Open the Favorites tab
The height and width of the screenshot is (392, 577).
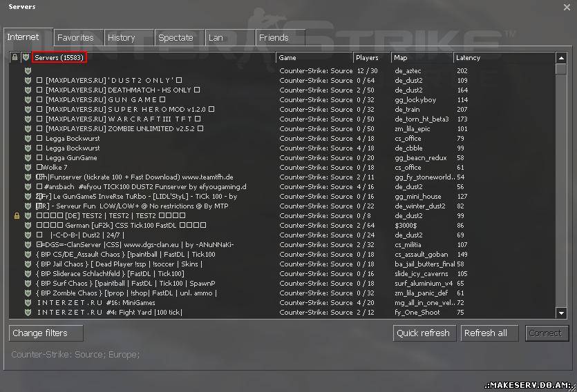click(x=78, y=38)
